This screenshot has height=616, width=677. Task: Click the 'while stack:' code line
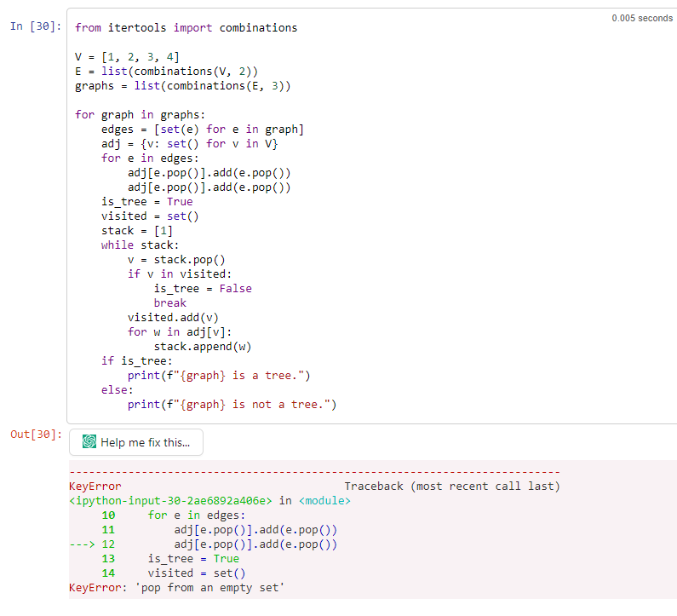tap(140, 245)
